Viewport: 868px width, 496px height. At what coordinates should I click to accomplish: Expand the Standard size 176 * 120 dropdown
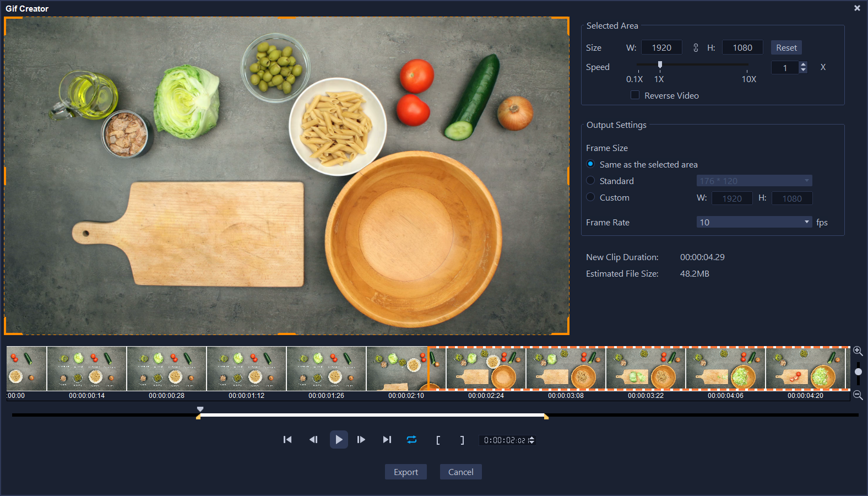[754, 181]
